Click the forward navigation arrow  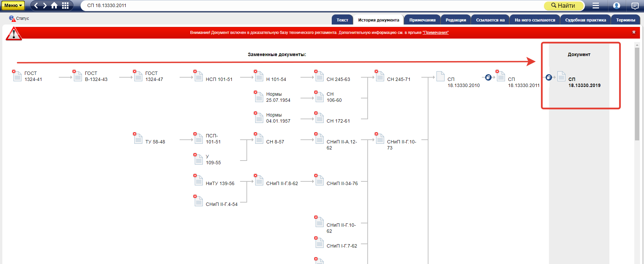click(45, 6)
